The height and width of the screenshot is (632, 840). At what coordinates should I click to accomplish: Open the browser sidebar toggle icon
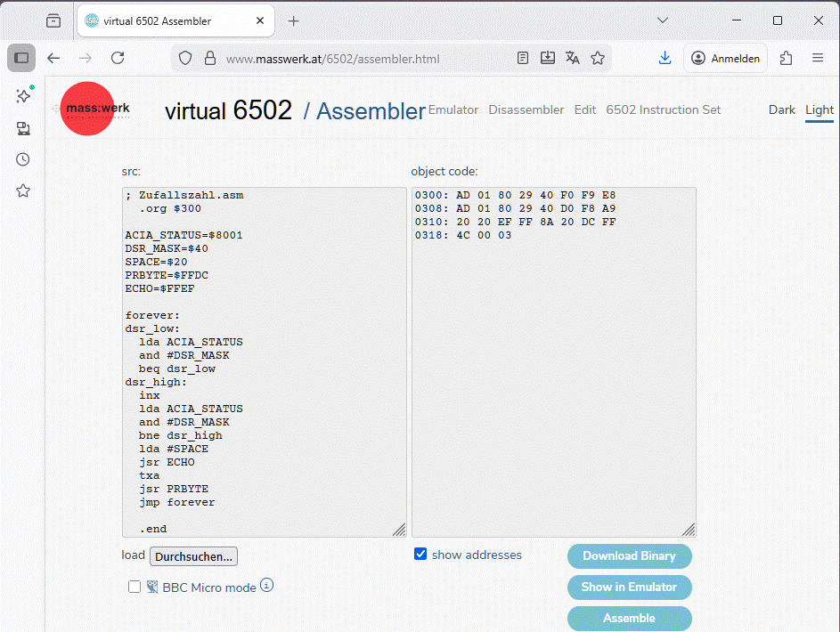21,58
